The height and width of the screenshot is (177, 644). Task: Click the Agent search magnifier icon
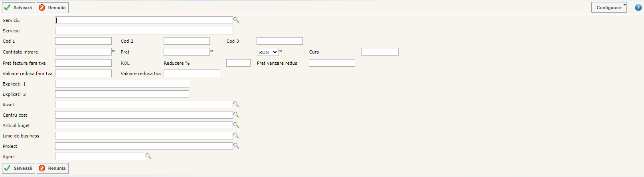coord(148,156)
